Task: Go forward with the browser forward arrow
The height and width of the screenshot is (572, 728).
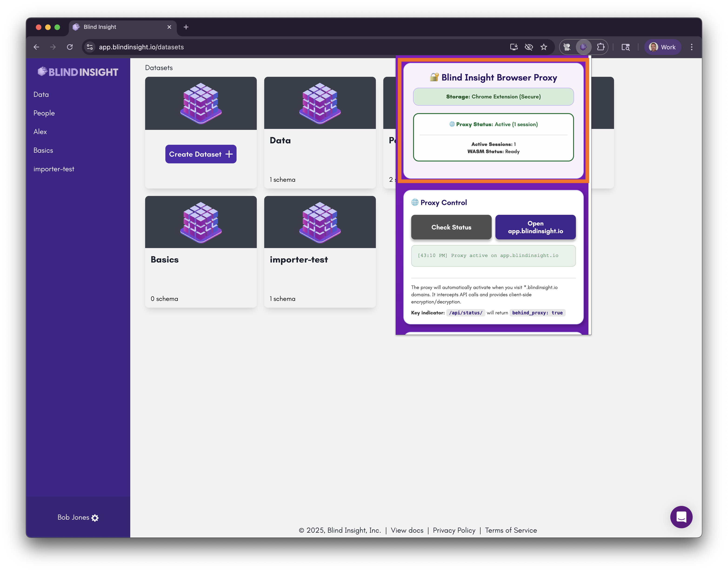Action: pyautogui.click(x=53, y=47)
